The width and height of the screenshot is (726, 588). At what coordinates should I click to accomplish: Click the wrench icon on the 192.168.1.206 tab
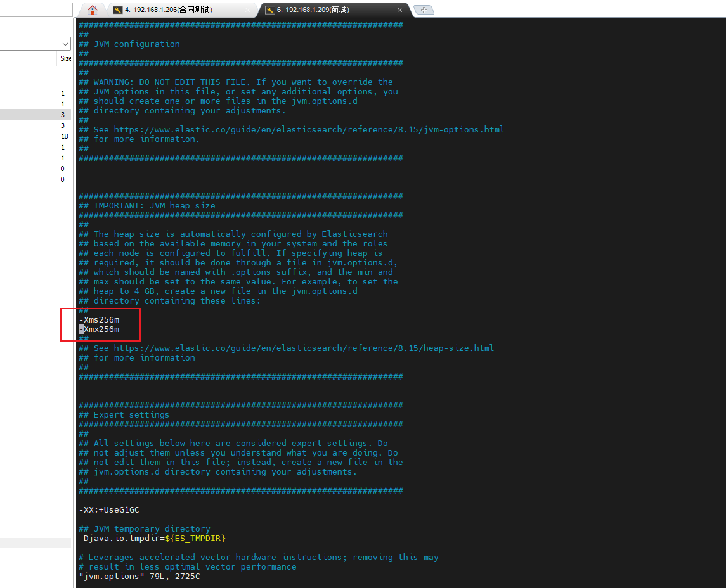tap(118, 10)
